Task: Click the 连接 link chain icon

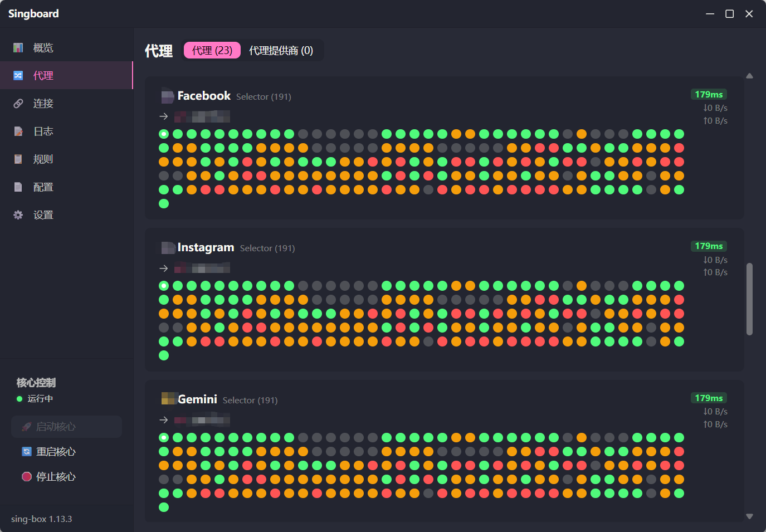Action: (x=18, y=104)
